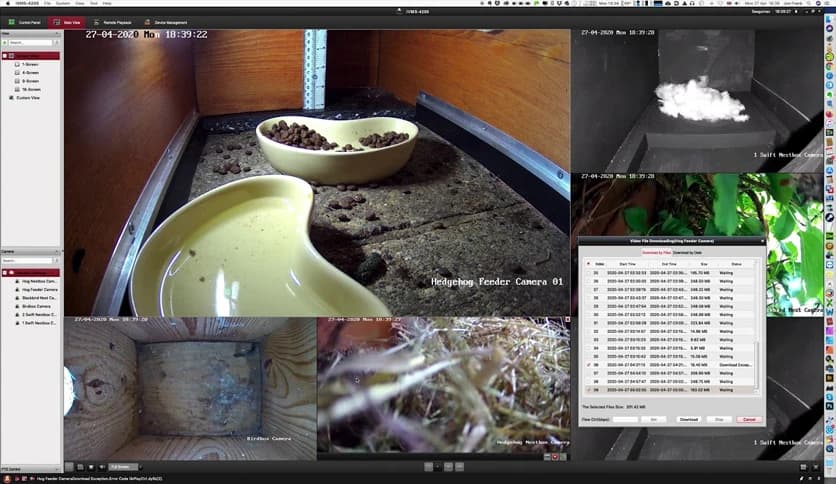Open the Device Management tab
Viewport: 836px width, 484px height.
tap(166, 22)
